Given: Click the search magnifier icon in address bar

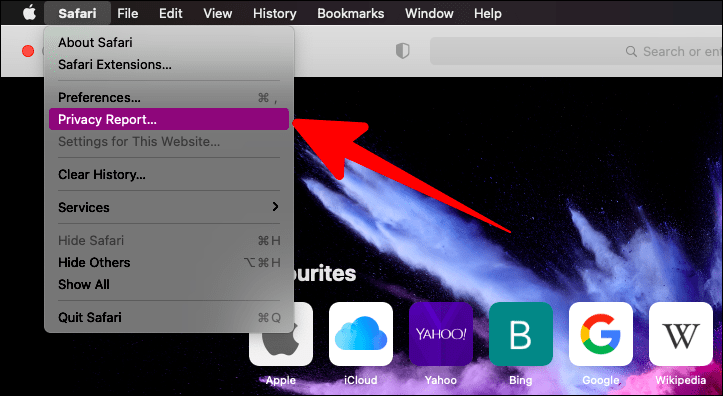Looking at the screenshot, I should (631, 51).
